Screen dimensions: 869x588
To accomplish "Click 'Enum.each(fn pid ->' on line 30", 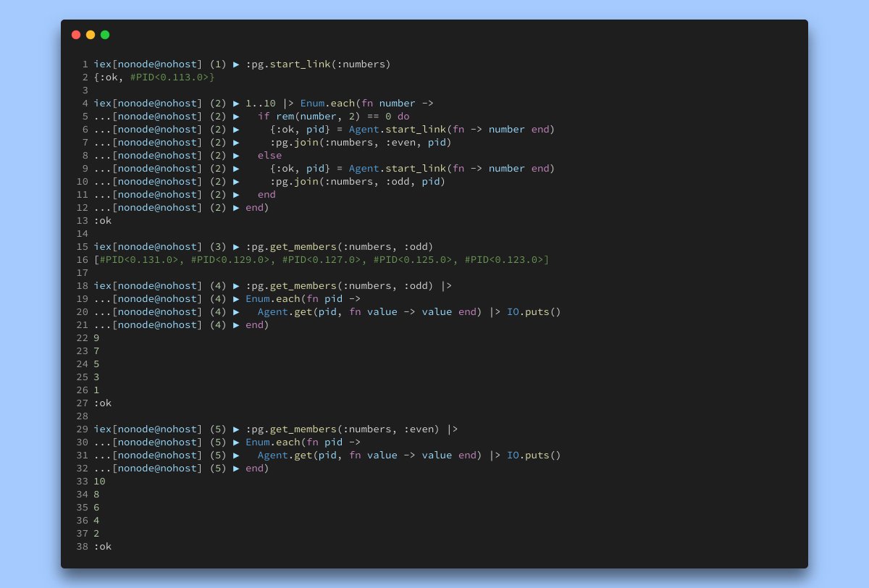I will coord(303,442).
